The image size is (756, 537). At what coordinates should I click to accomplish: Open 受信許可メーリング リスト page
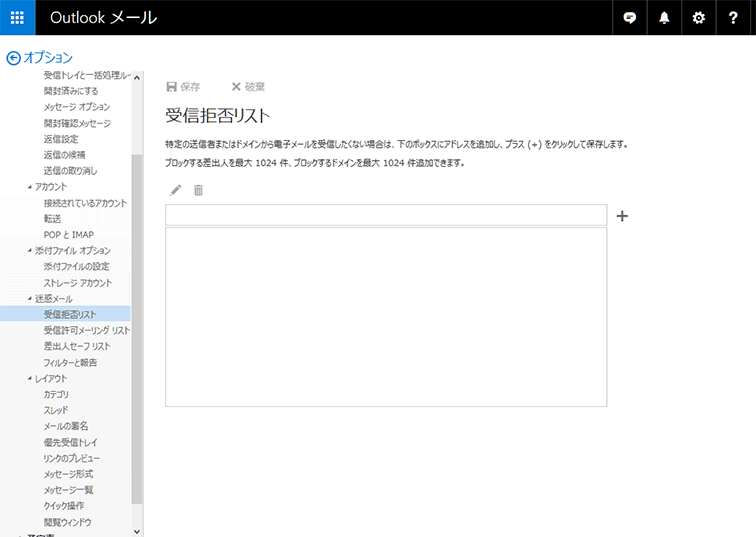pyautogui.click(x=87, y=330)
